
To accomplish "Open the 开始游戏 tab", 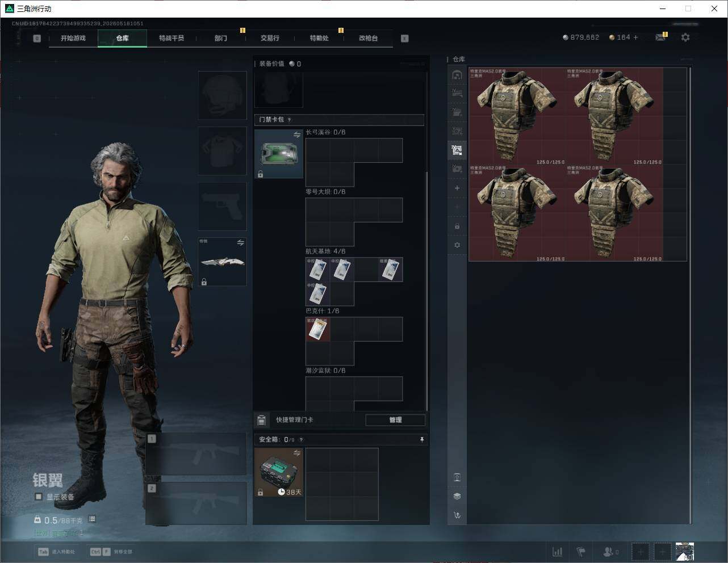I will (x=73, y=38).
